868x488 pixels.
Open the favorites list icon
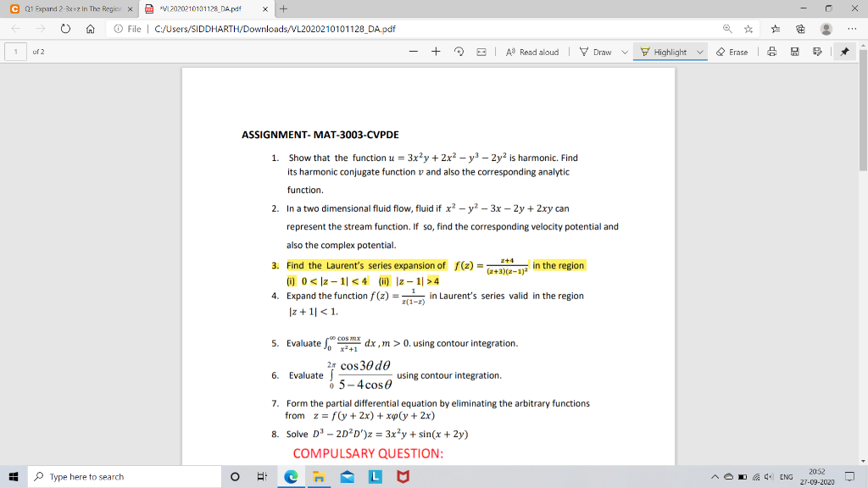[x=776, y=29]
